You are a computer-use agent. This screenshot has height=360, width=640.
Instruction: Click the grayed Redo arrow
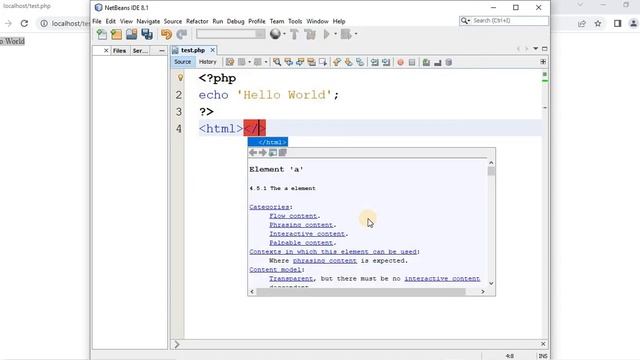[182, 34]
